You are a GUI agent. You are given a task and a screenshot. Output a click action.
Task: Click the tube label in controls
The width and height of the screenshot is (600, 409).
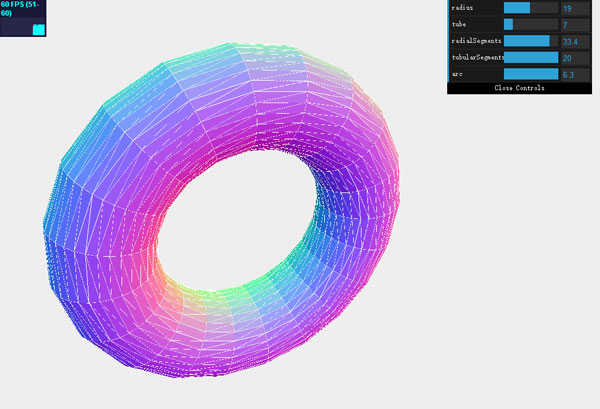click(458, 24)
